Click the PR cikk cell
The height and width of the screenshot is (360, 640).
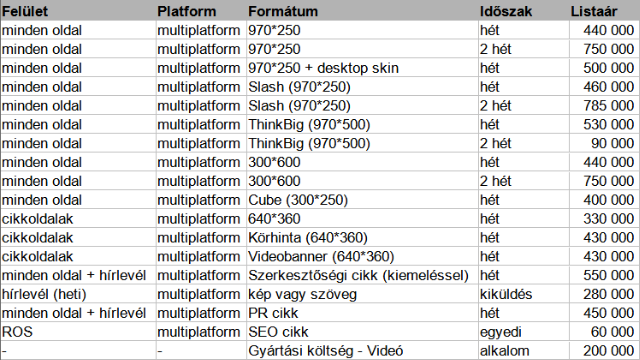(362, 313)
